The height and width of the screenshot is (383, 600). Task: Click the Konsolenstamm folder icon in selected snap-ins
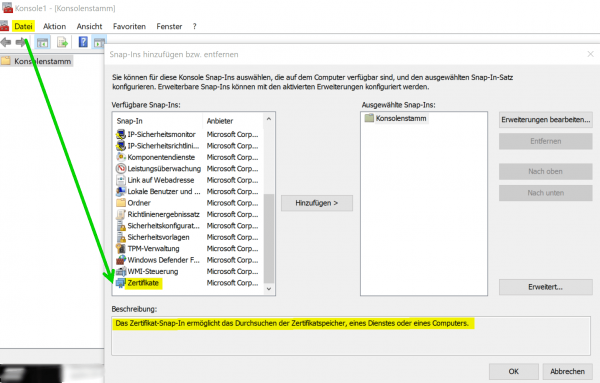coord(369,118)
